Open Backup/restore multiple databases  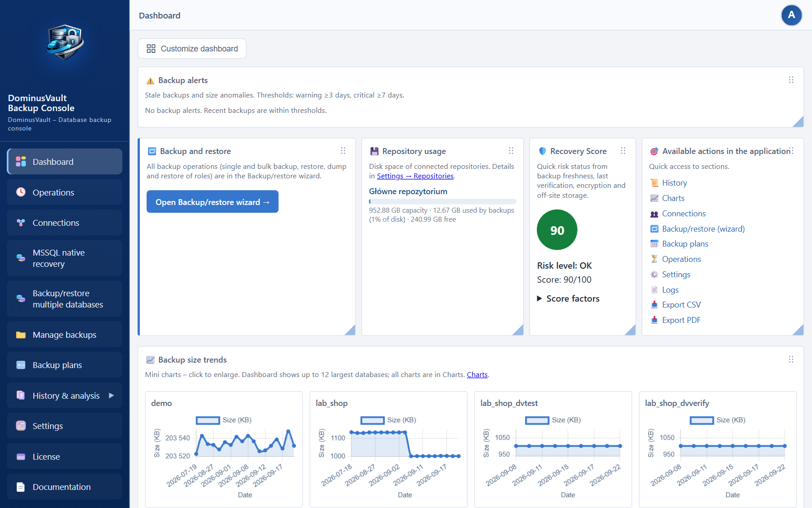point(65,299)
